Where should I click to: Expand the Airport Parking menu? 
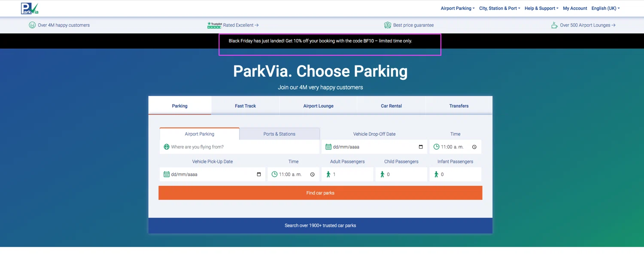tap(458, 9)
